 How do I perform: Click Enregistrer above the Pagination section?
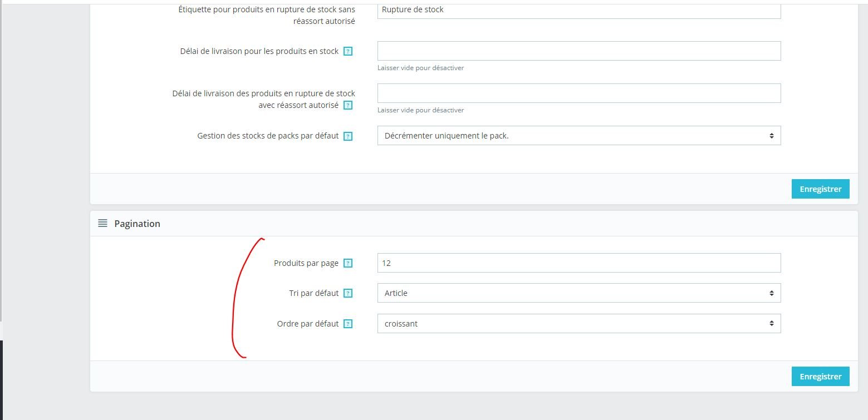click(820, 189)
